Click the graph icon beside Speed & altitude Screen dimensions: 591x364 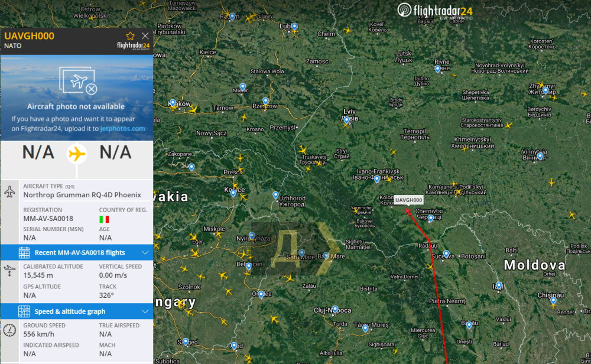point(24,311)
